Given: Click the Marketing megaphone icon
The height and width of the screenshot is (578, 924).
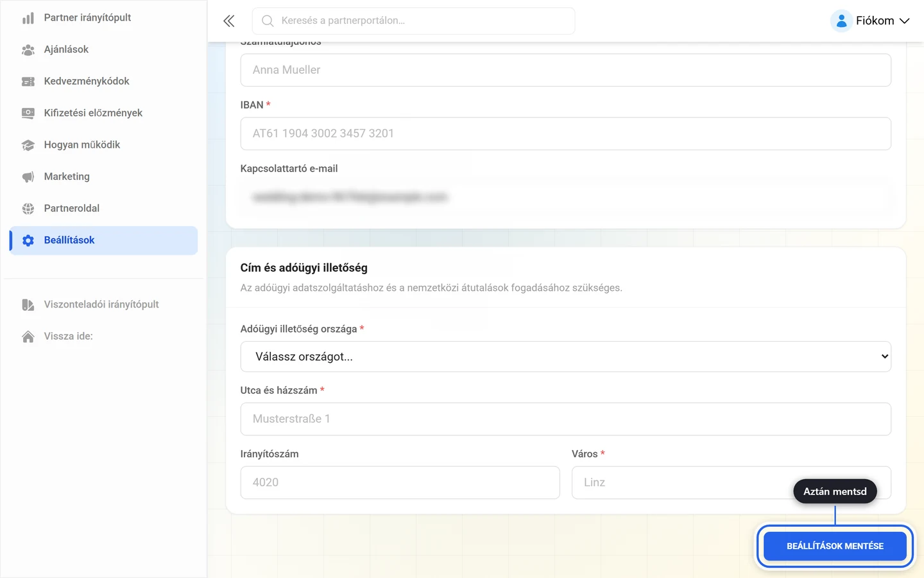Looking at the screenshot, I should (x=28, y=177).
